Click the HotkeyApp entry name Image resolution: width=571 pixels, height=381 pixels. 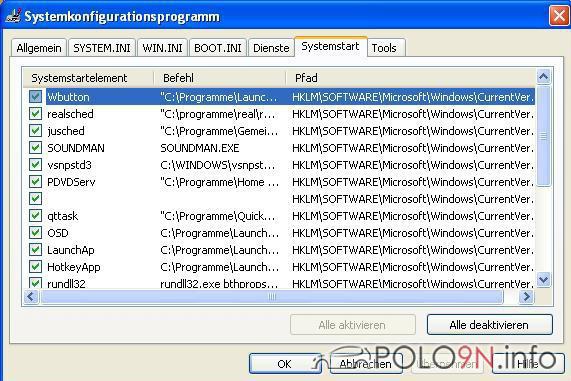coord(74,267)
